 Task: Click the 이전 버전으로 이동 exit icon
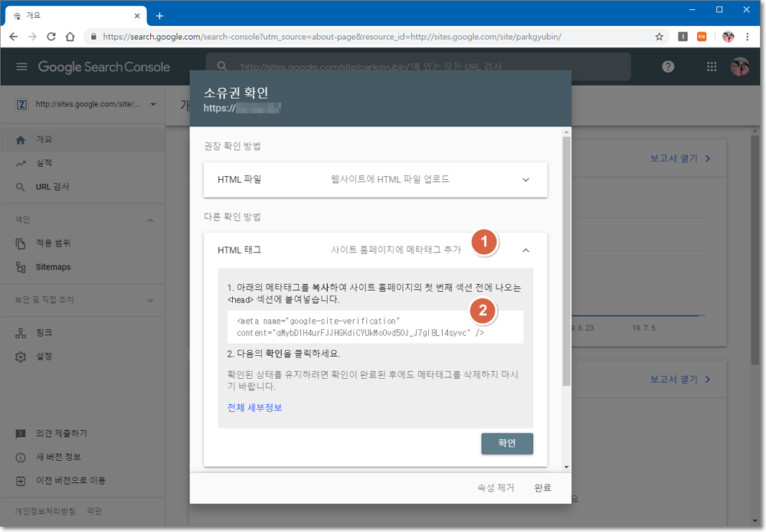21,481
